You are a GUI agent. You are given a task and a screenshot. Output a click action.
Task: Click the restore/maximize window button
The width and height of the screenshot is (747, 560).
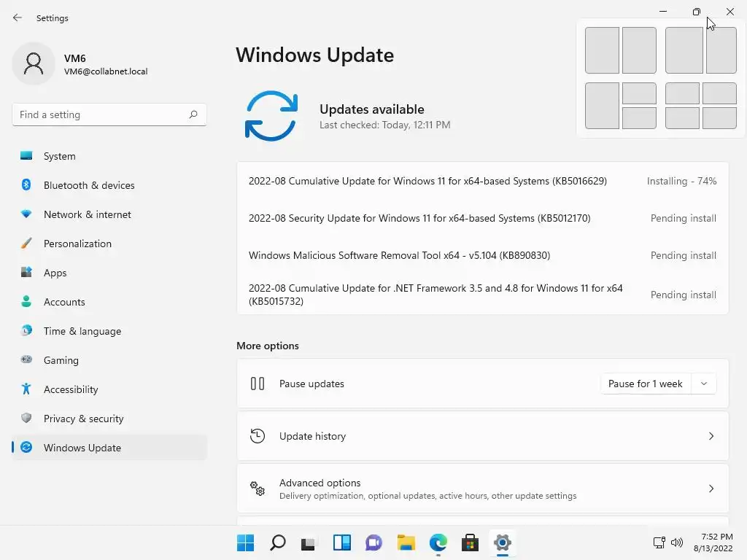[697, 12]
